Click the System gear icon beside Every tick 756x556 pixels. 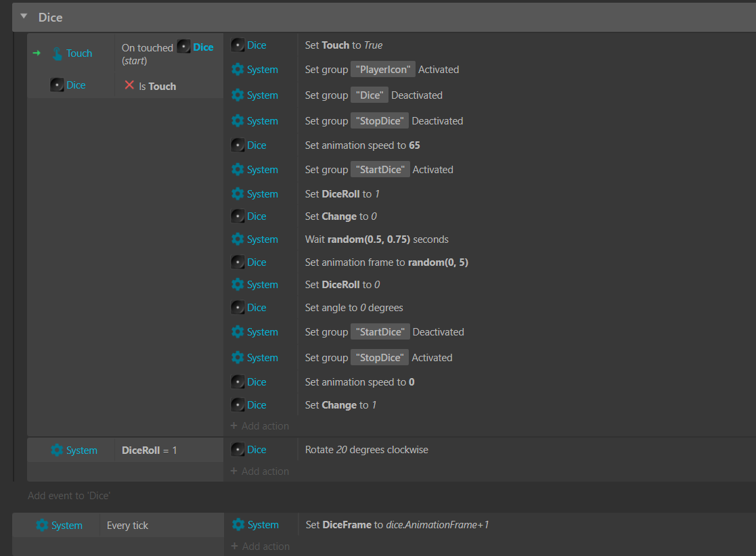click(x=43, y=526)
